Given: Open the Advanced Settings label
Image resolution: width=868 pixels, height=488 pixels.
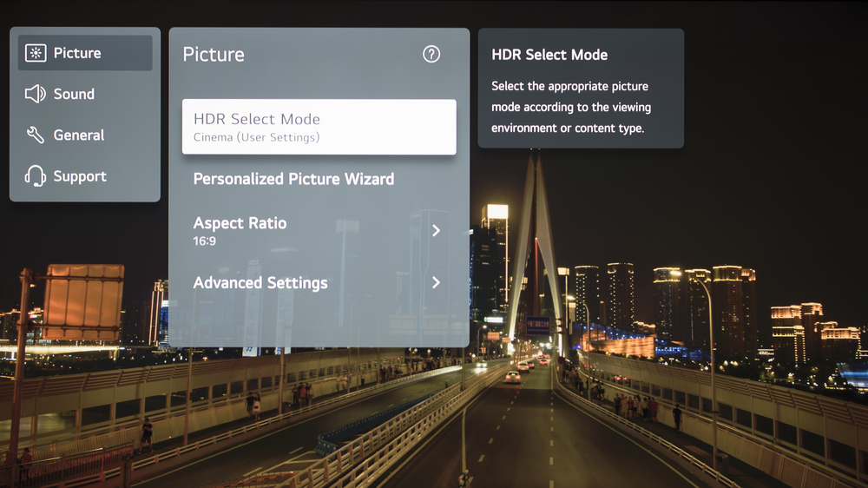Looking at the screenshot, I should click(260, 283).
